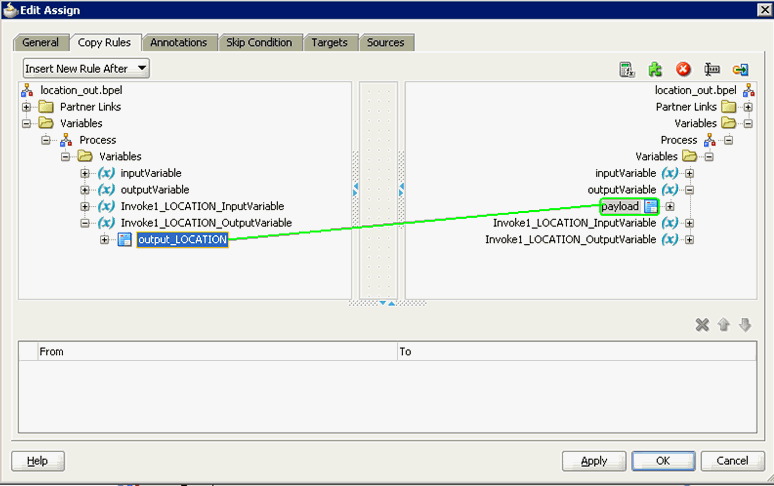Close the Edit Assign dialog
The image size is (774, 486).
pos(764,10)
